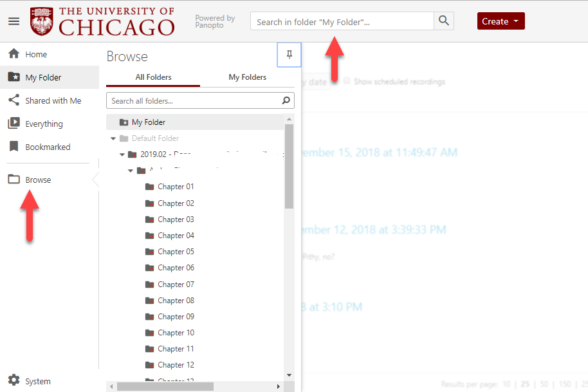Collapse the Default Folder tree node
This screenshot has height=392, width=588.
point(114,138)
